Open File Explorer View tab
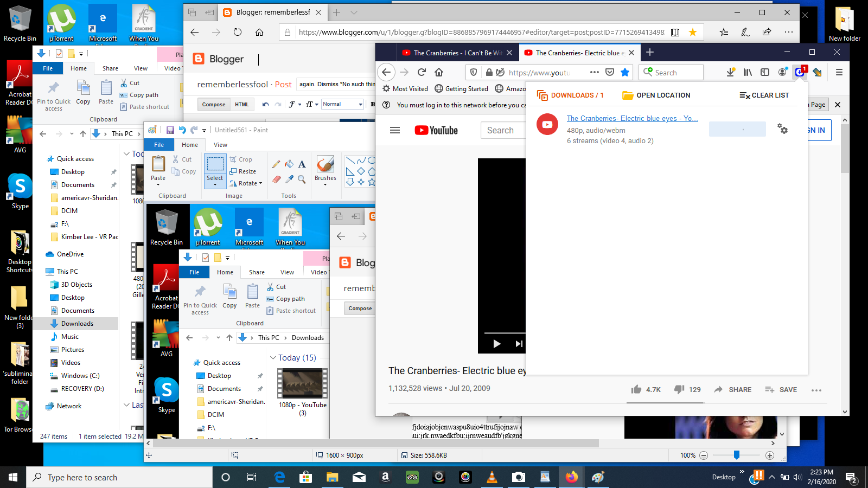 141,68
